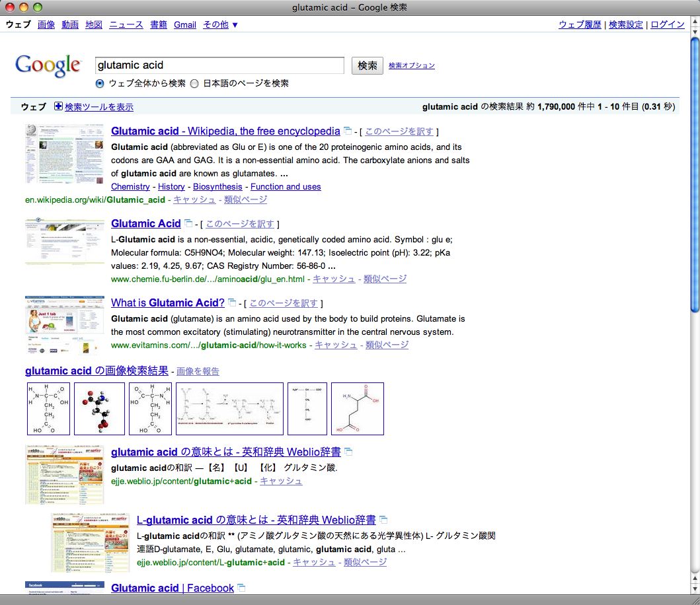Open 検索設定 link

(x=626, y=24)
